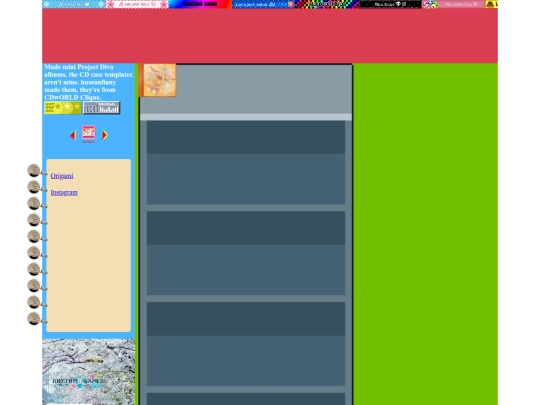Go to previous webring site (red left arrow)
Image resolution: width=540 pixels, height=405 pixels.
(x=72, y=135)
